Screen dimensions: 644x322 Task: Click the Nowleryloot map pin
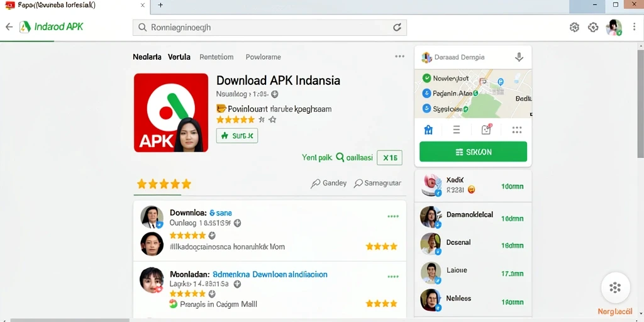(x=426, y=78)
